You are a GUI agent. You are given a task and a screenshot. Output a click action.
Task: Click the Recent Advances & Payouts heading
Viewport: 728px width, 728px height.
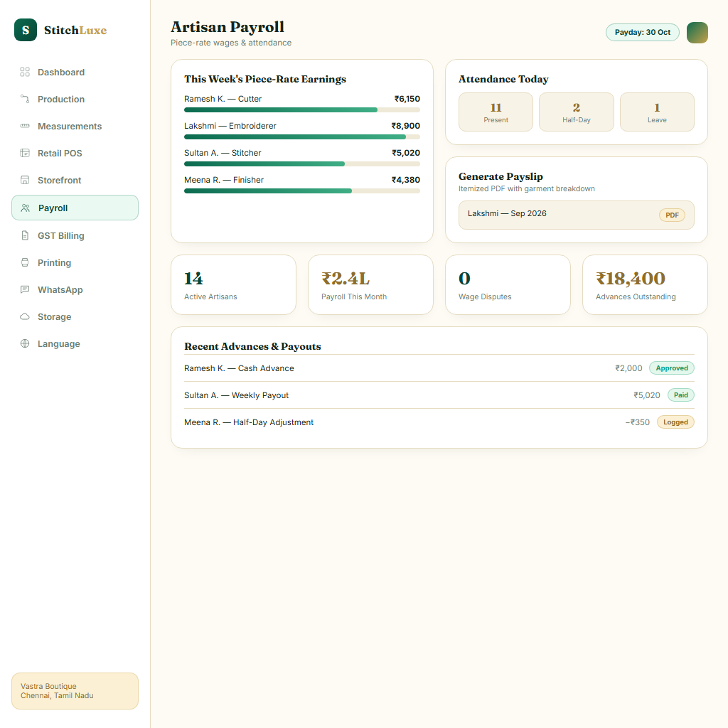tap(252, 346)
